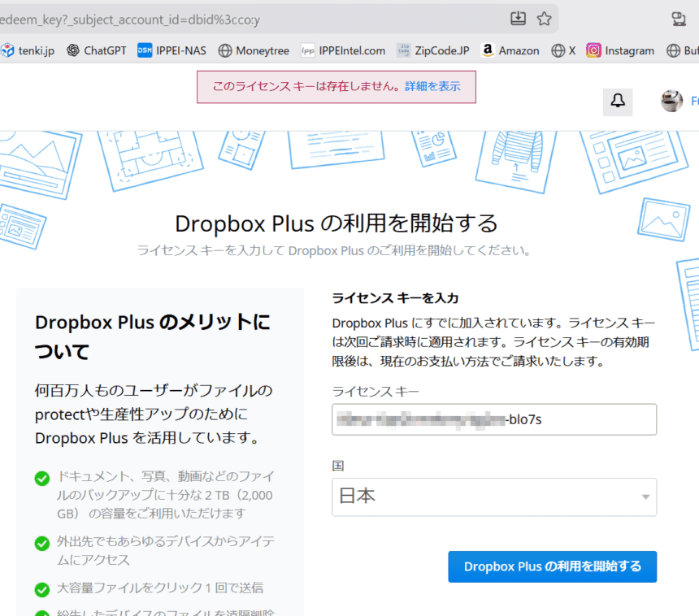Screen dimensions: 699x616
Task: Open the Moneytree bookmark
Action: 254,50
